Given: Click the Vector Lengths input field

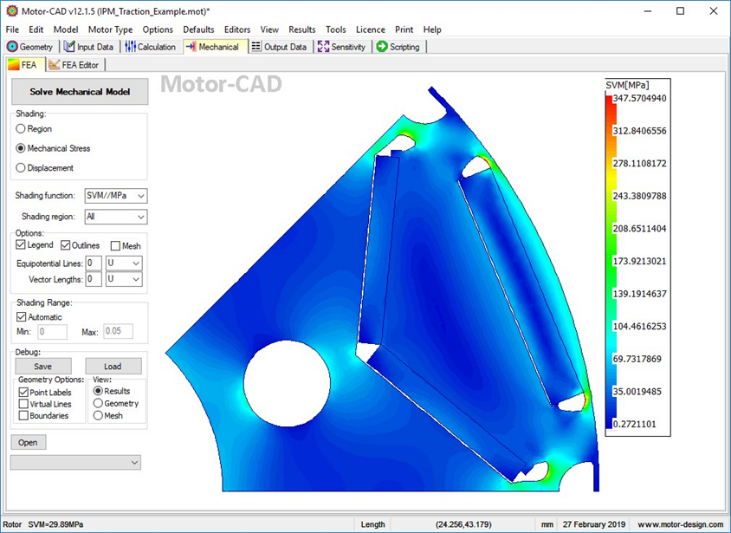Looking at the screenshot, I should pos(93,280).
